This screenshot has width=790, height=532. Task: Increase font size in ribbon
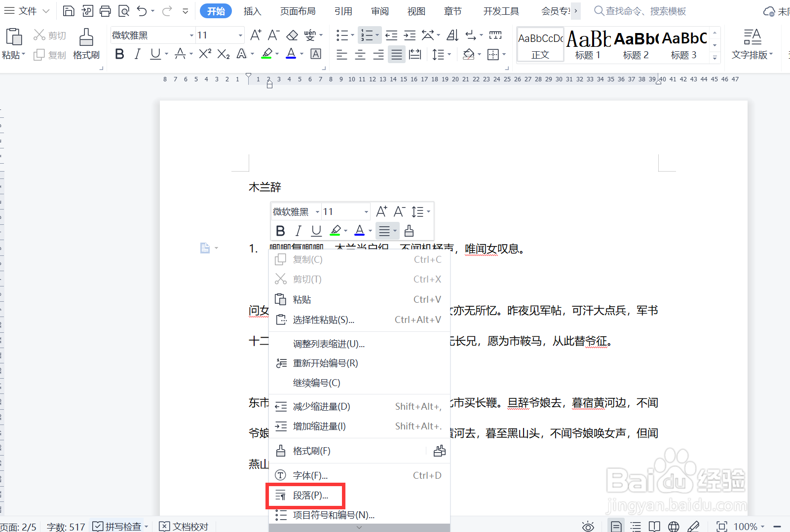pyautogui.click(x=256, y=35)
